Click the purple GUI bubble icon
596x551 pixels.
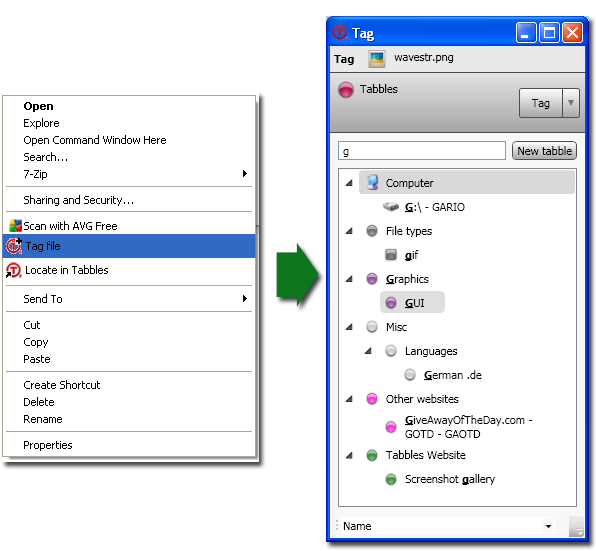[391, 302]
